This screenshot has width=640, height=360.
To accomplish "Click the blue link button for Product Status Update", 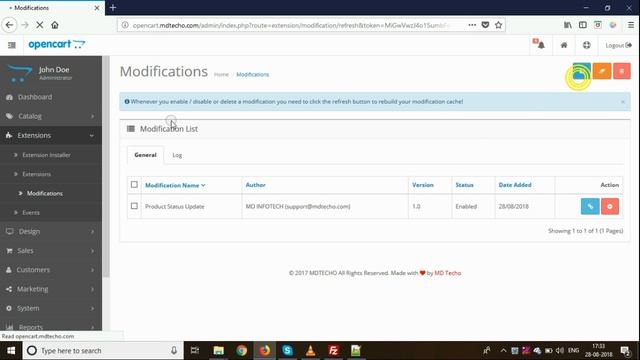I will pos(590,207).
